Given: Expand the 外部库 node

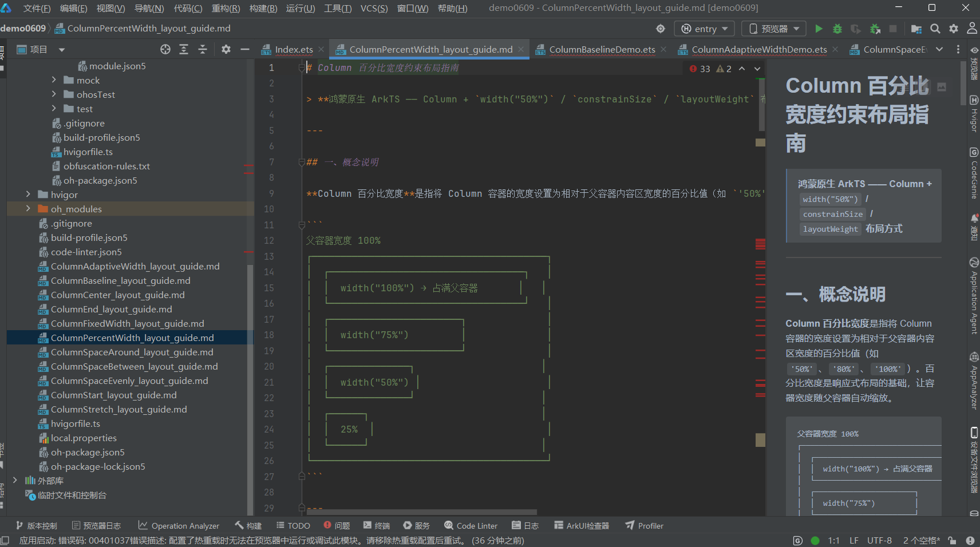Looking at the screenshot, I should 15,481.
